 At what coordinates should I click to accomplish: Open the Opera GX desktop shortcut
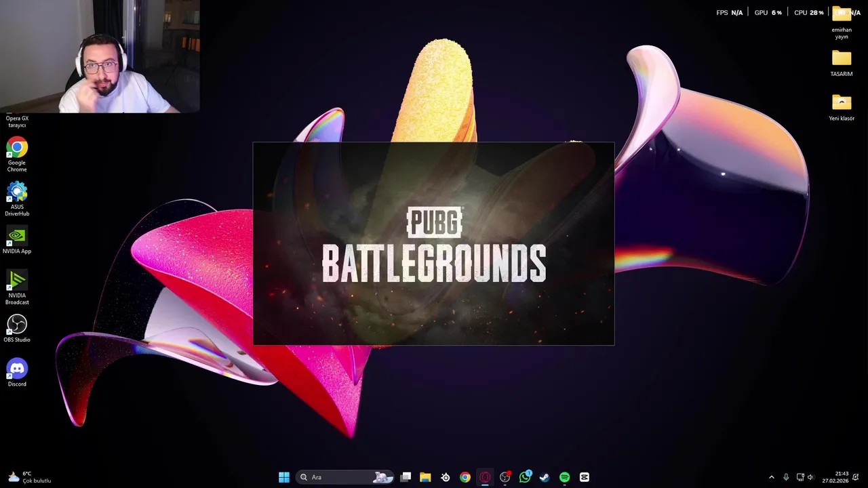click(17, 121)
